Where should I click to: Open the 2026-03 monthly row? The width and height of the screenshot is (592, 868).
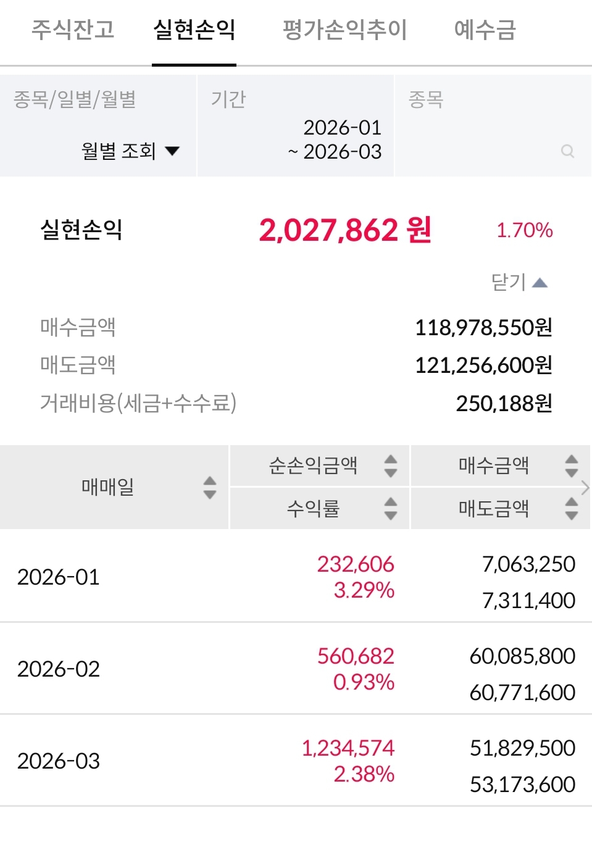tap(59, 761)
